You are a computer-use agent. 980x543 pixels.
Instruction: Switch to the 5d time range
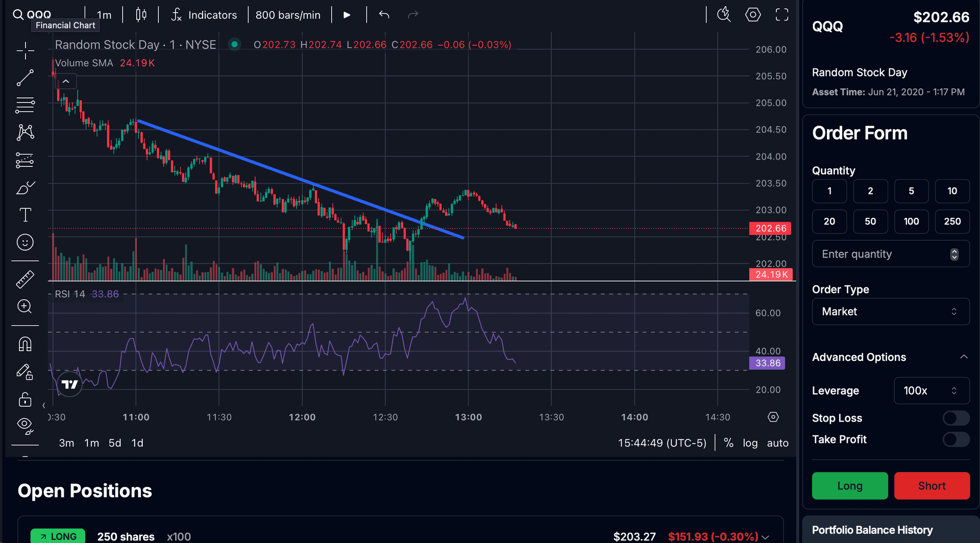click(115, 443)
